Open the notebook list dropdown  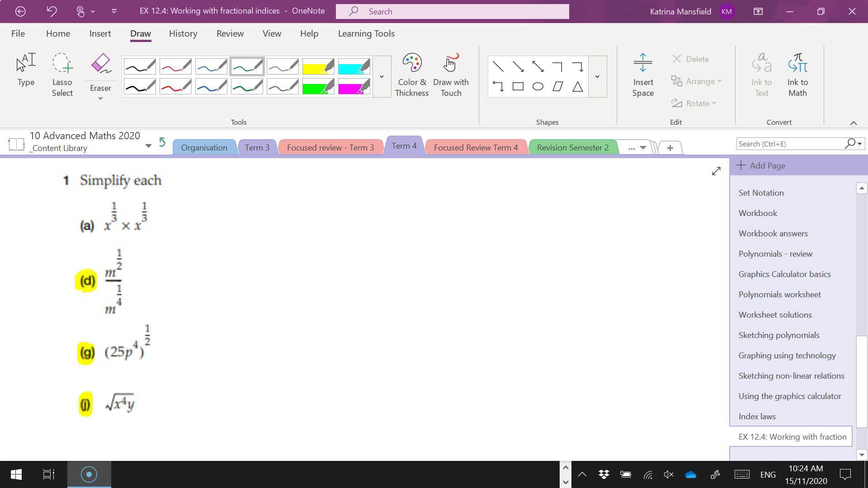[x=148, y=145]
